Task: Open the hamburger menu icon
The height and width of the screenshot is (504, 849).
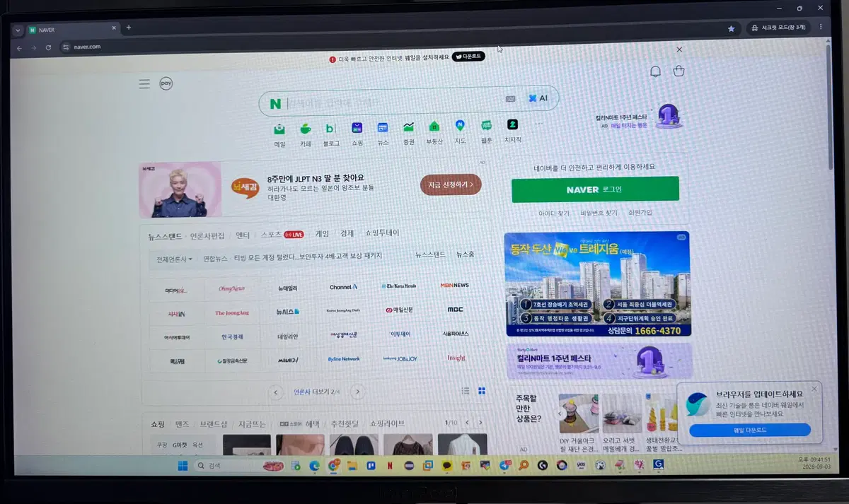Action: pyautogui.click(x=144, y=83)
